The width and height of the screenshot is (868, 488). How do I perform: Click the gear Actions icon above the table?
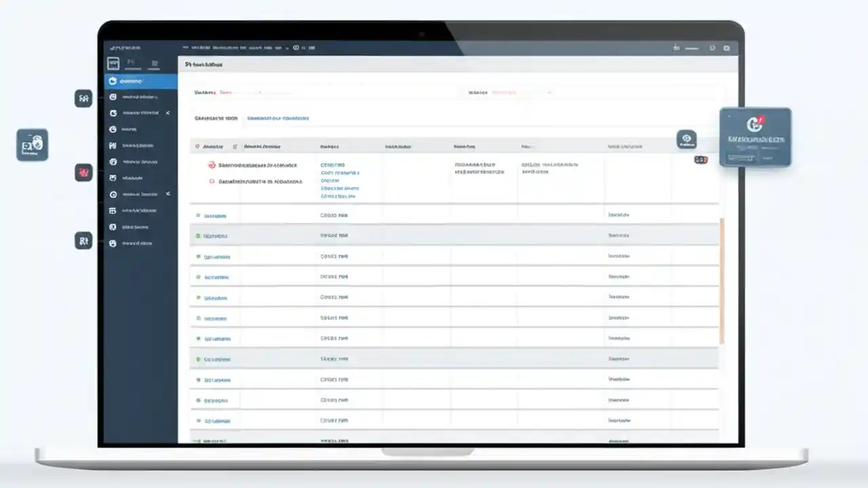[687, 139]
